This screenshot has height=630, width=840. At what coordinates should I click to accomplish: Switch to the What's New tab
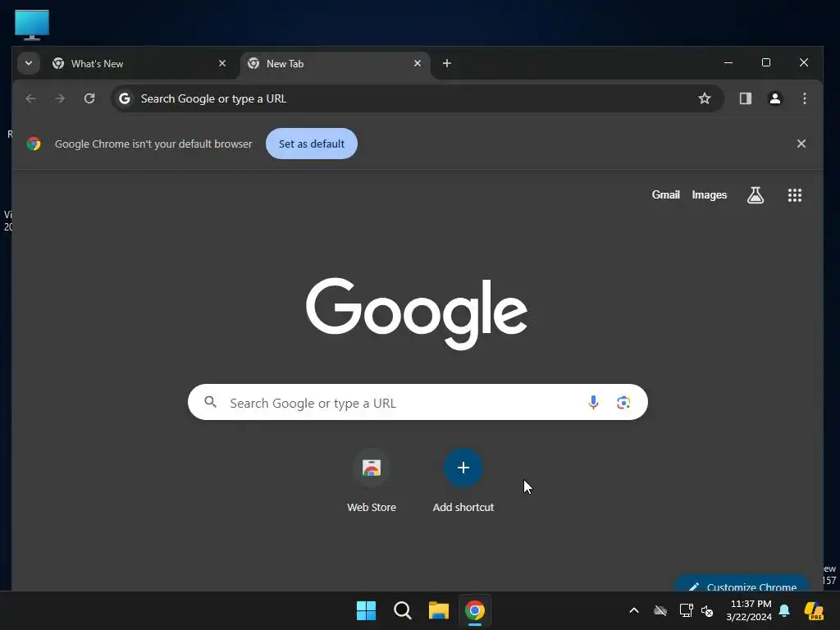click(139, 64)
